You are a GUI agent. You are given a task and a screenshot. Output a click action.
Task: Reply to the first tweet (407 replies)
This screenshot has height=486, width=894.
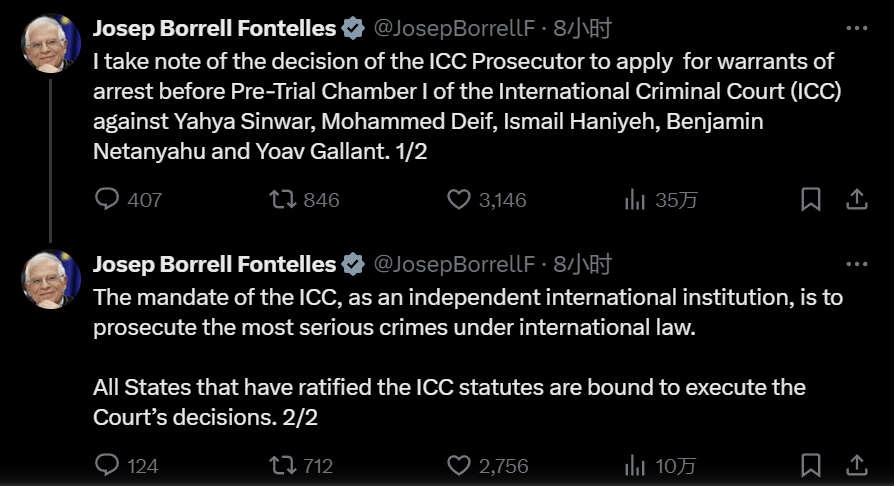107,200
